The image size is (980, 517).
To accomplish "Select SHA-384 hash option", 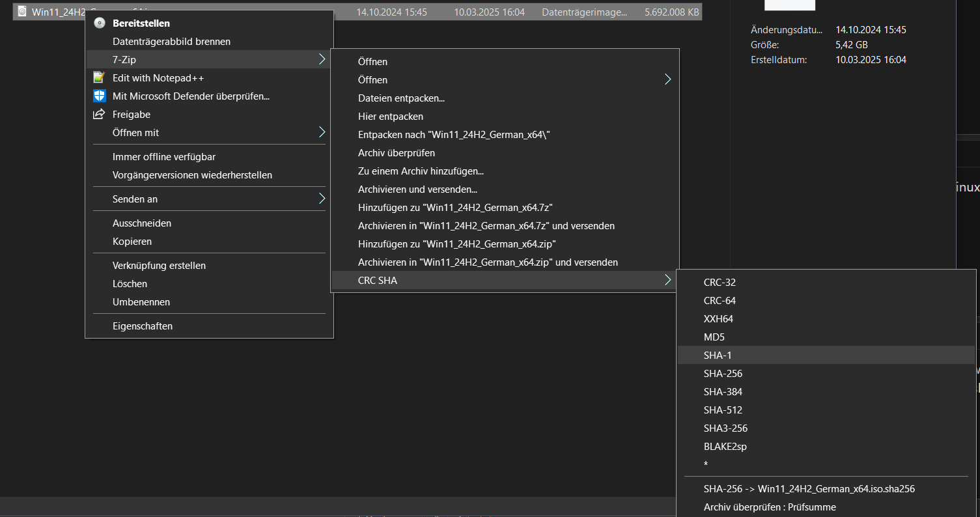I will (826, 392).
